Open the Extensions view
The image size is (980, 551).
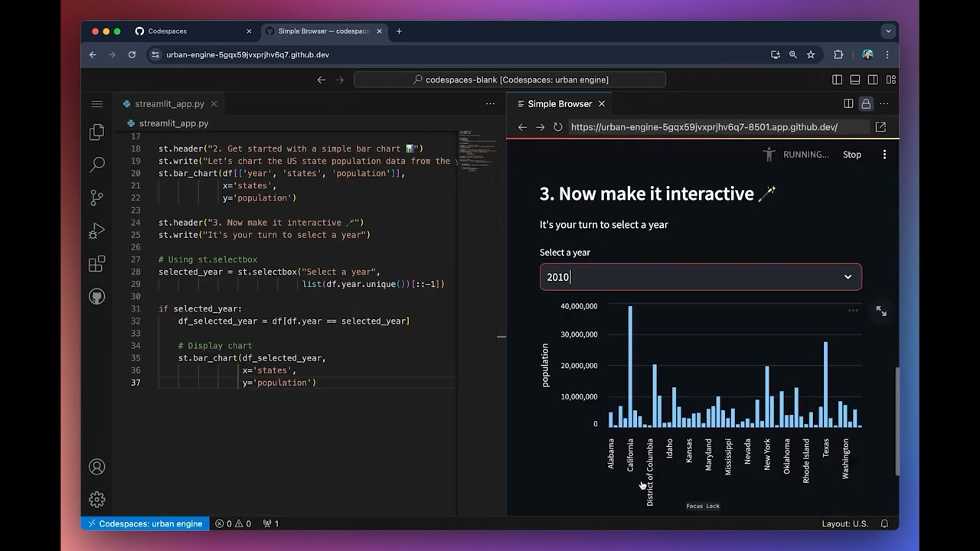96,263
